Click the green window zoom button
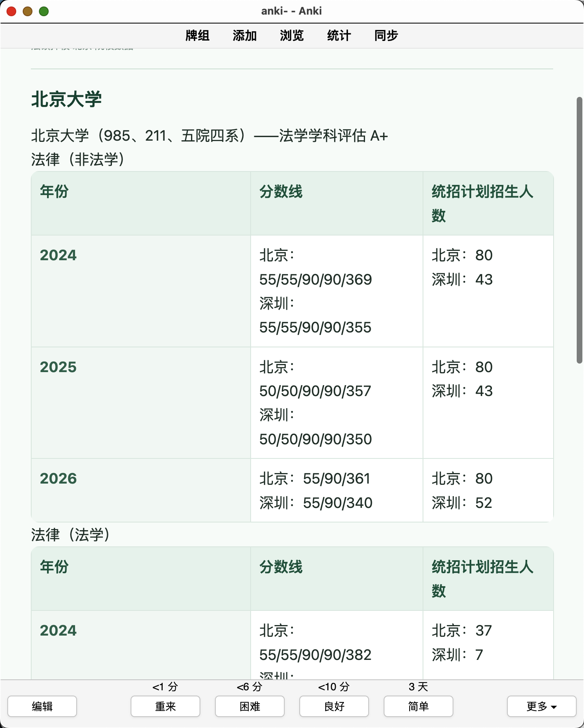This screenshot has height=728, width=584. coord(44,11)
